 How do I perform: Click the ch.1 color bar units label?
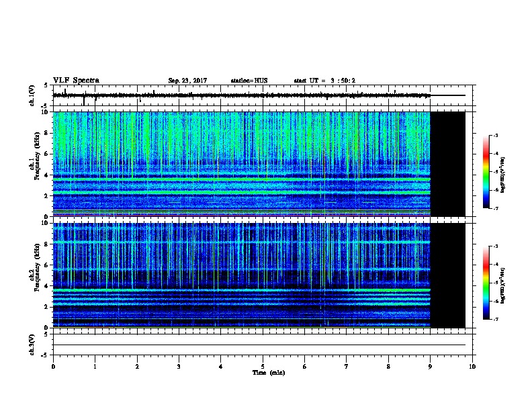(502, 175)
